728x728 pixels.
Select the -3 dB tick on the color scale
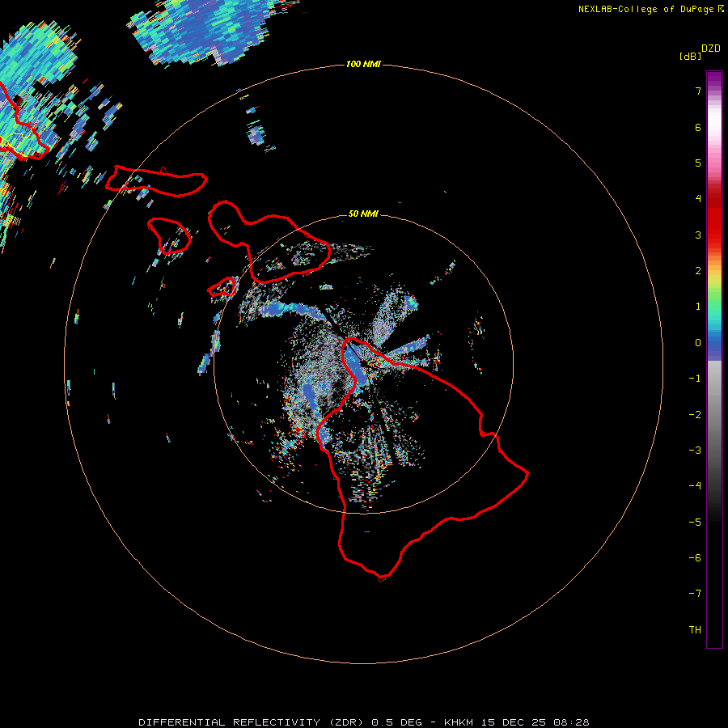[x=695, y=451]
